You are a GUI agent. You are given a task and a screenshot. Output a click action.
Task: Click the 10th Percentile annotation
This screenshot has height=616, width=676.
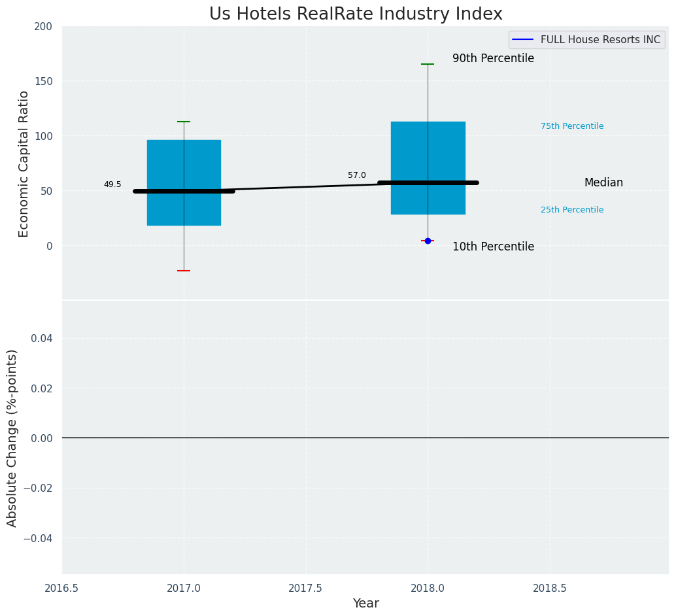(493, 247)
